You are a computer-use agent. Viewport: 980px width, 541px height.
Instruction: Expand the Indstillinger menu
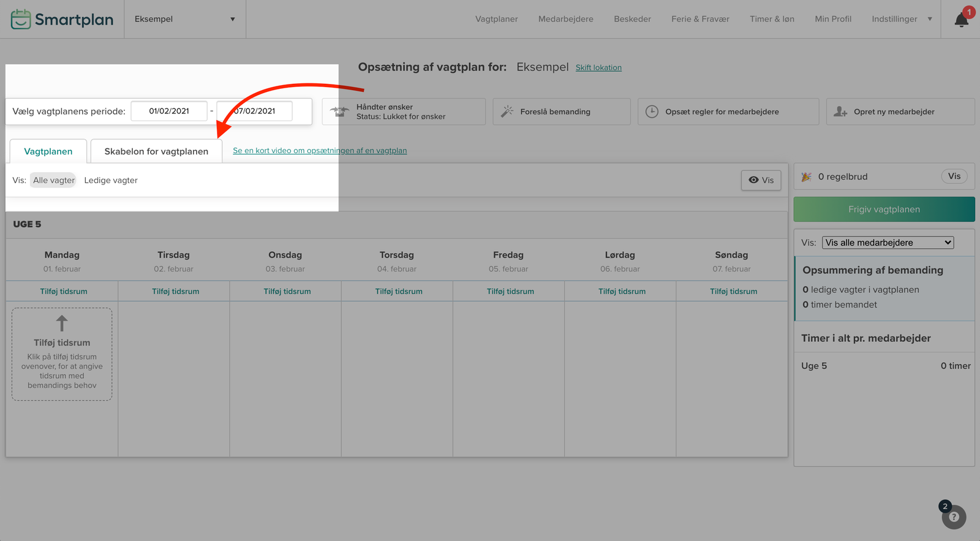pos(901,19)
